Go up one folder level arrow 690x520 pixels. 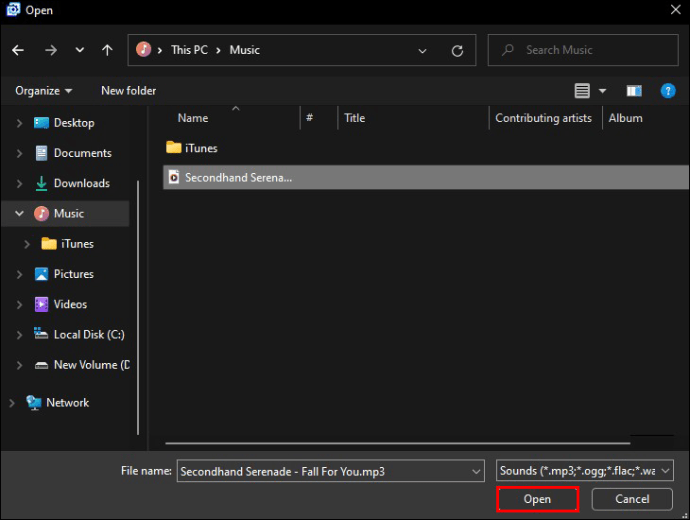point(107,50)
